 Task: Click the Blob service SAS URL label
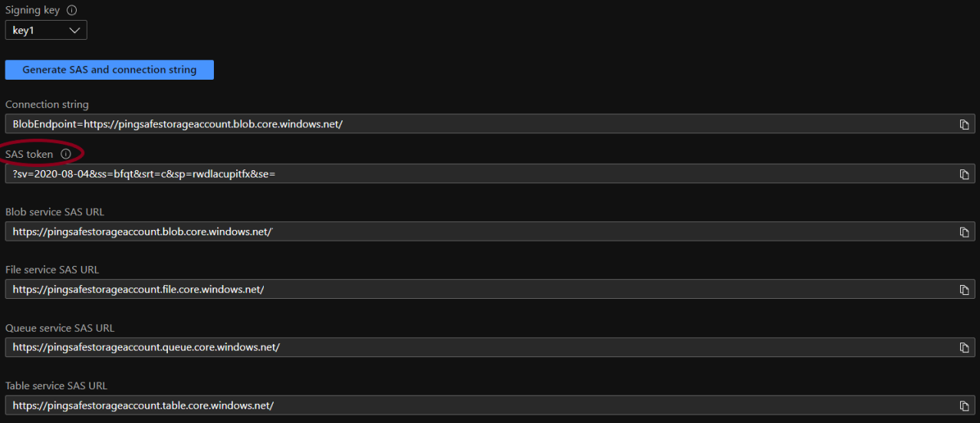click(54, 211)
